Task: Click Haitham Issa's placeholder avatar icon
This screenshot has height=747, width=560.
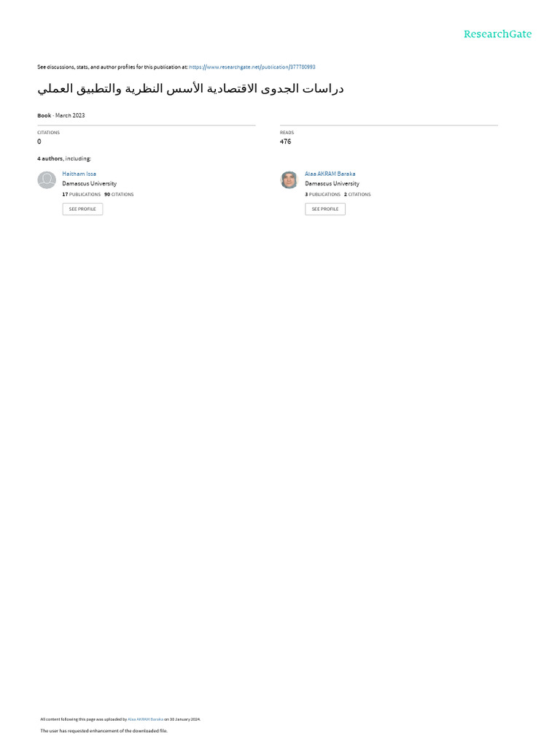Action: coord(47,180)
